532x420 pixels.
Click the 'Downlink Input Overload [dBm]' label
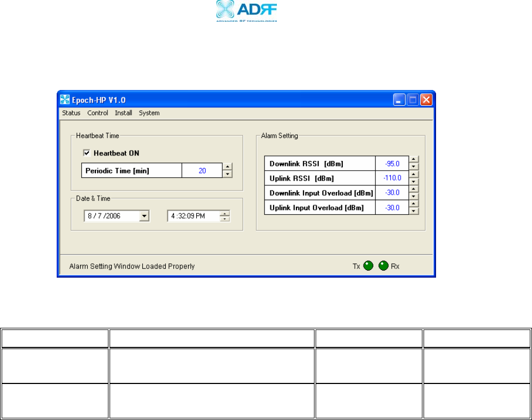(x=321, y=193)
